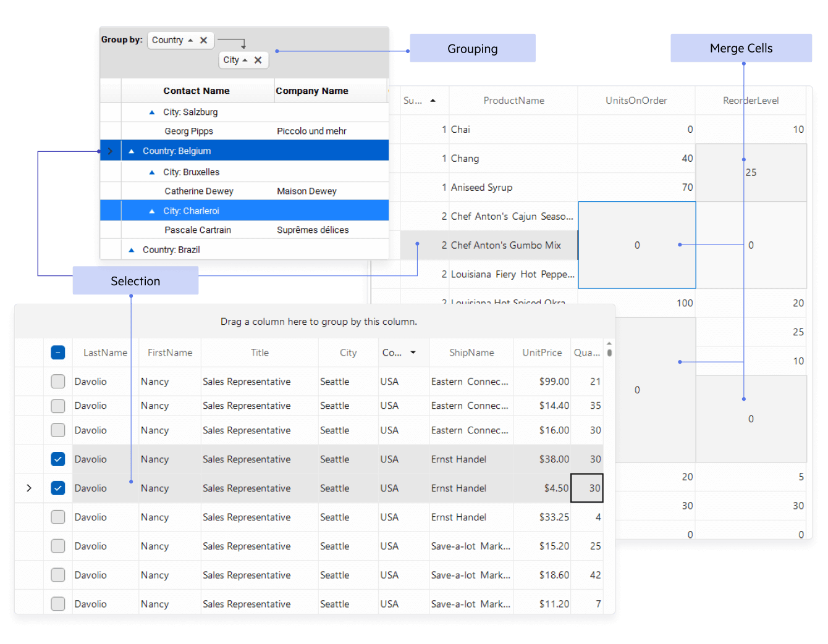
Task: Uncheck the Davolio row priced $38.00
Action: (x=57, y=459)
